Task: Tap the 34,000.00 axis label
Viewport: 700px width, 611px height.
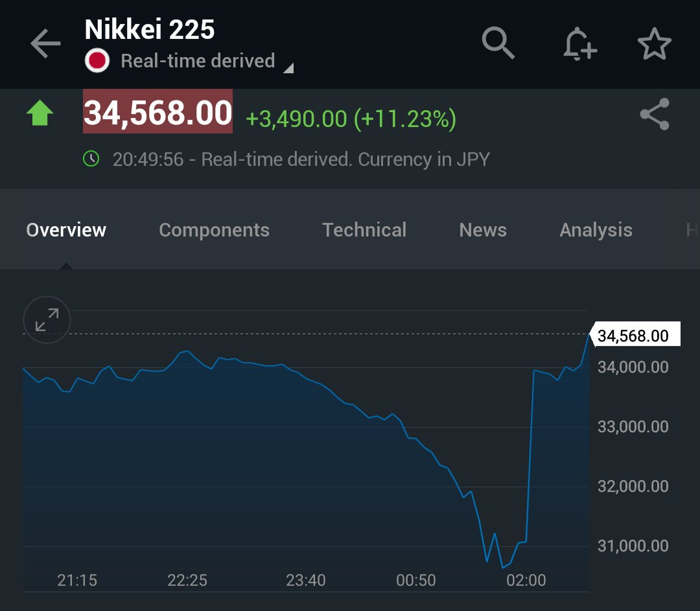Action: (x=633, y=367)
